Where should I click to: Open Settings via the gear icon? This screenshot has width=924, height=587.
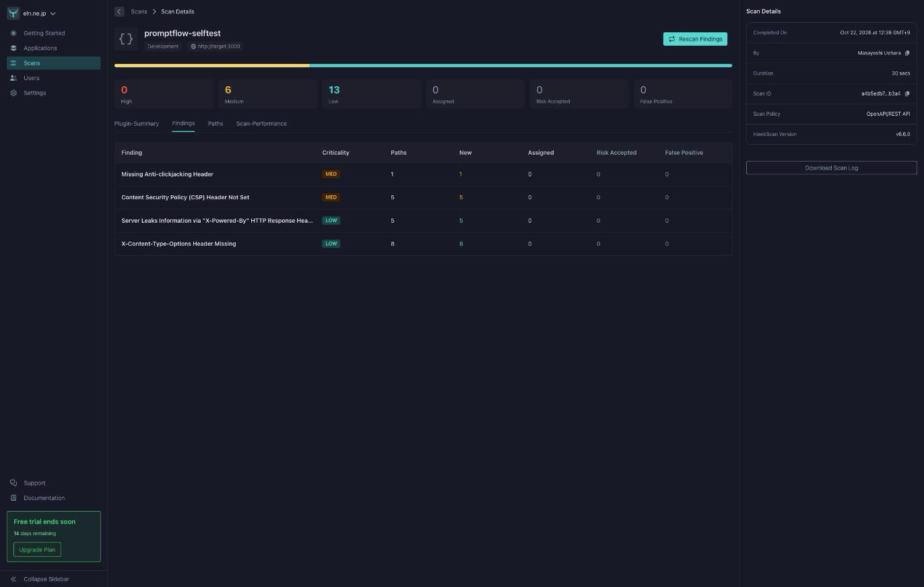click(x=13, y=93)
